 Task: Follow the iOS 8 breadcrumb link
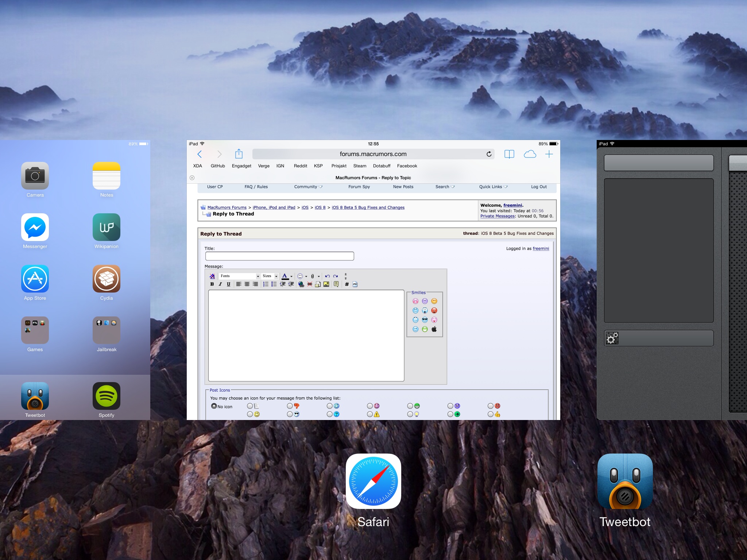[320, 207]
